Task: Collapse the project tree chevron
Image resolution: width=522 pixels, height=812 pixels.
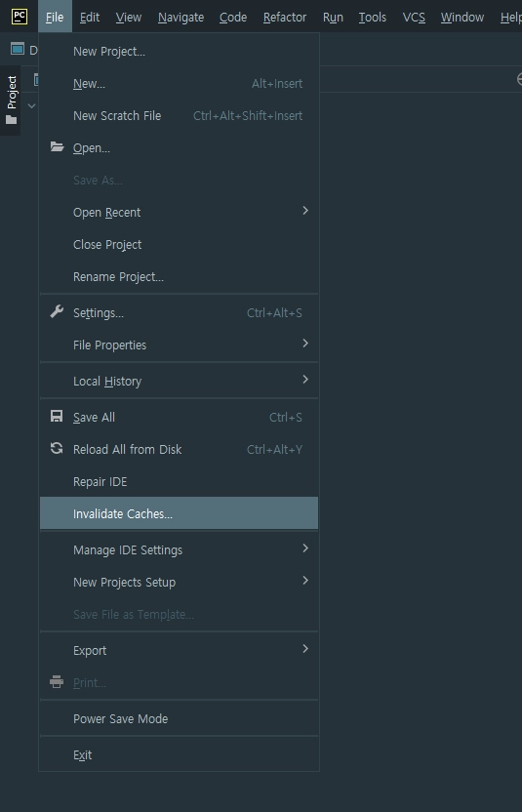Action: [x=31, y=105]
